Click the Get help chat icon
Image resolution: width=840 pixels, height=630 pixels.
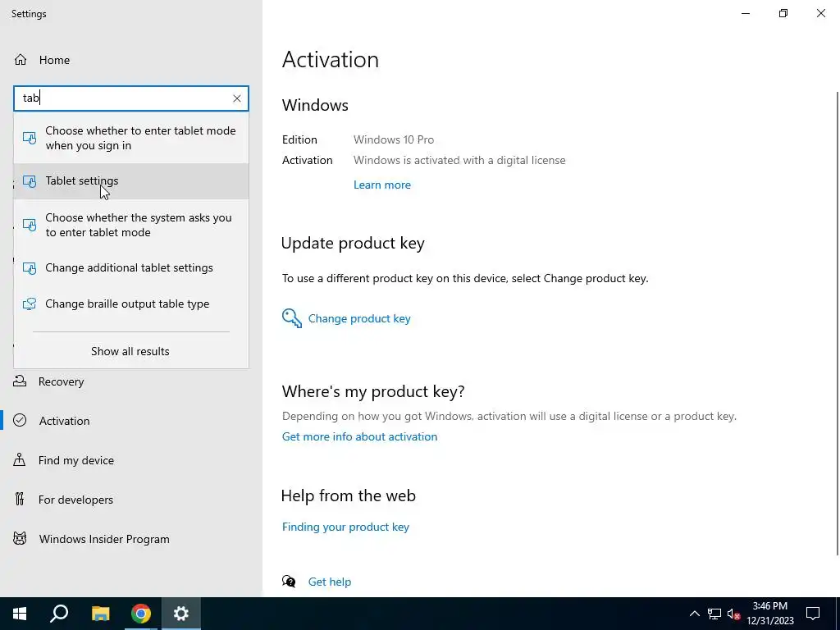290,582
